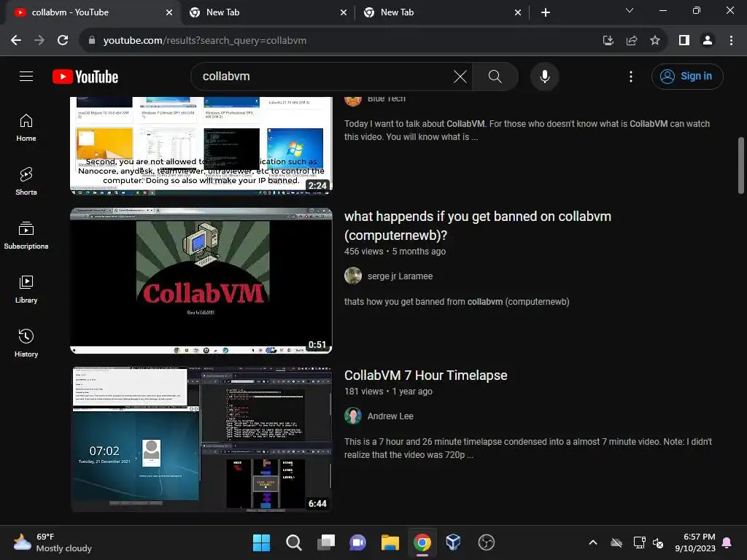Open YouTube settings three-dot menu
Viewport: 747px width, 560px height.
[631, 76]
